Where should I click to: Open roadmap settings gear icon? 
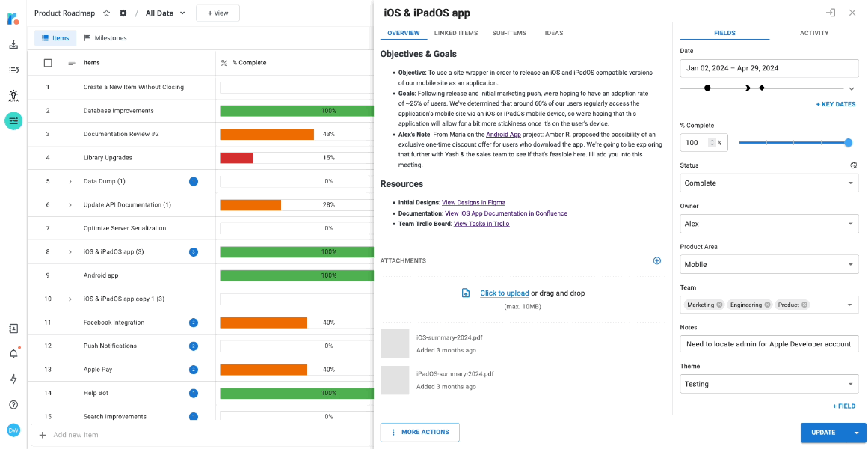coord(123,13)
